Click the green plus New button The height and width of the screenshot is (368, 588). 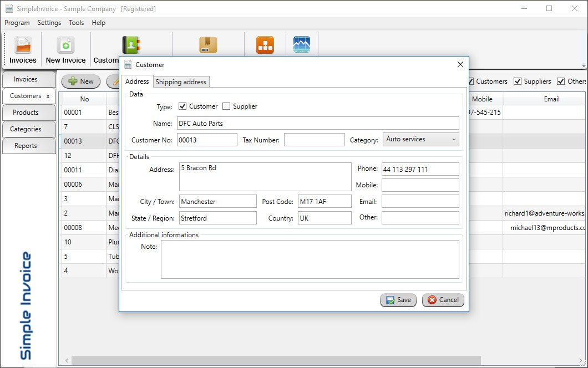point(81,81)
